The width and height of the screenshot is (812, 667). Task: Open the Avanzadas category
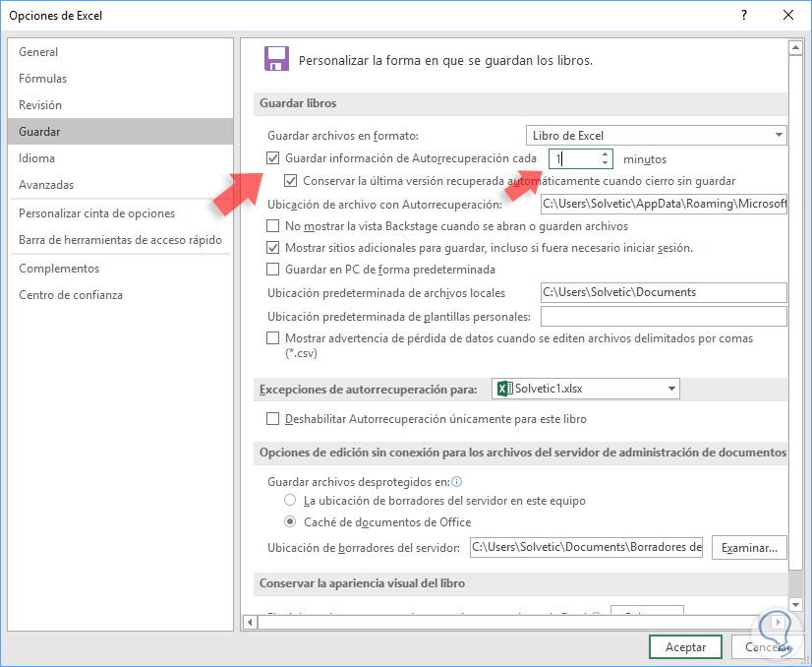(x=121, y=185)
